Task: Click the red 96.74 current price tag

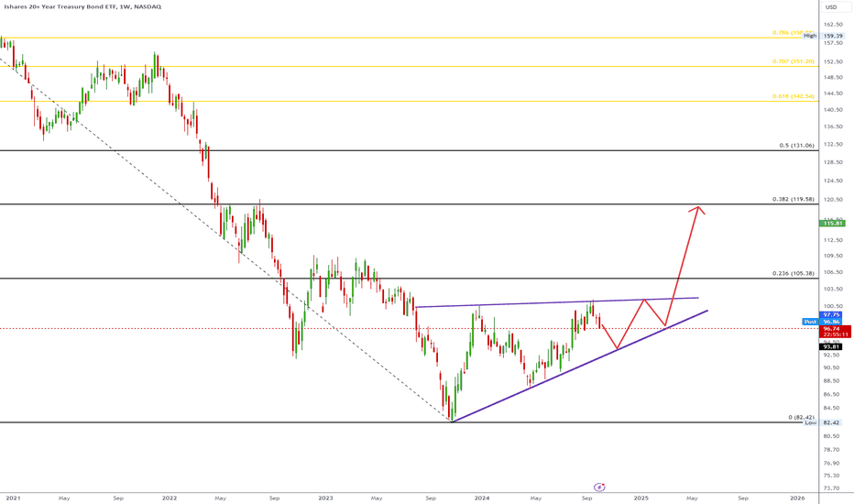Action: tap(832, 329)
